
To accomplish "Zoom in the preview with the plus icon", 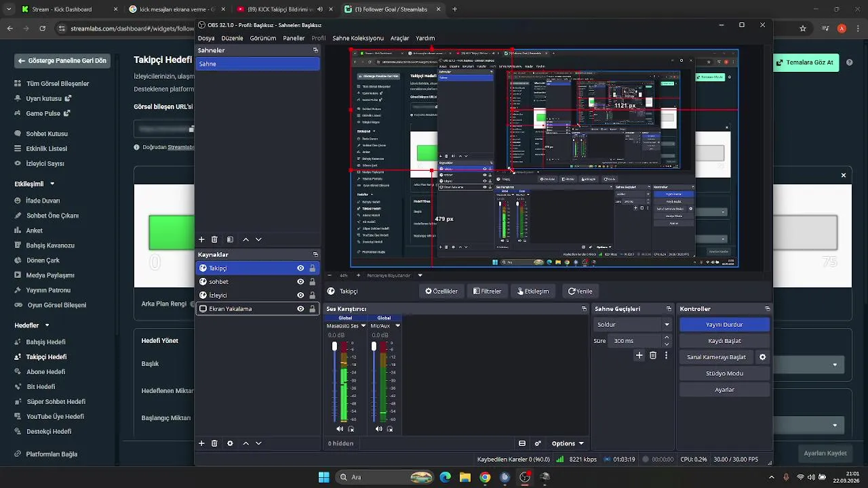I will tap(358, 275).
